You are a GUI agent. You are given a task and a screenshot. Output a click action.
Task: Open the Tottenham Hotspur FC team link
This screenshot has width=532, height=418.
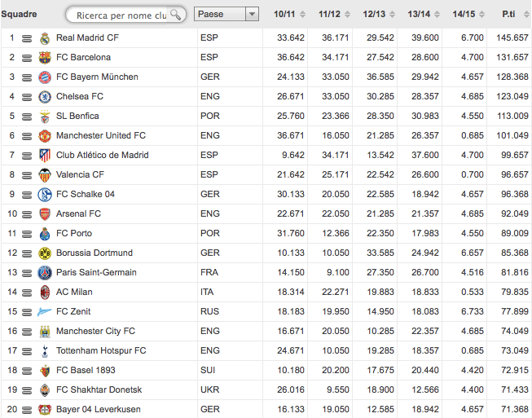click(101, 350)
